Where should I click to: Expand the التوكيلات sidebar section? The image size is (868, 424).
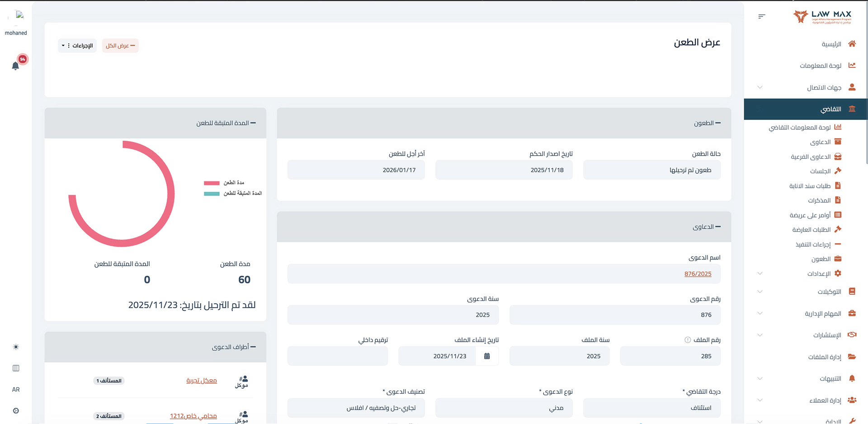click(829, 292)
